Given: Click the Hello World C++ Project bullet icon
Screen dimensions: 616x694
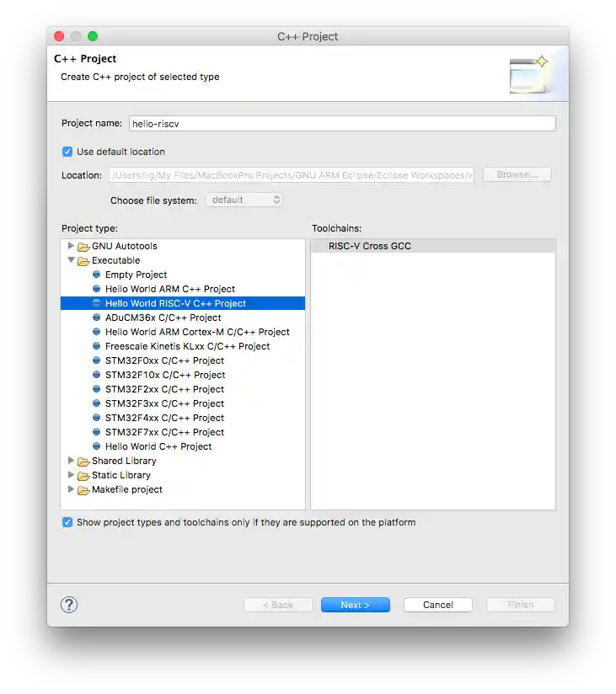Looking at the screenshot, I should click(97, 446).
